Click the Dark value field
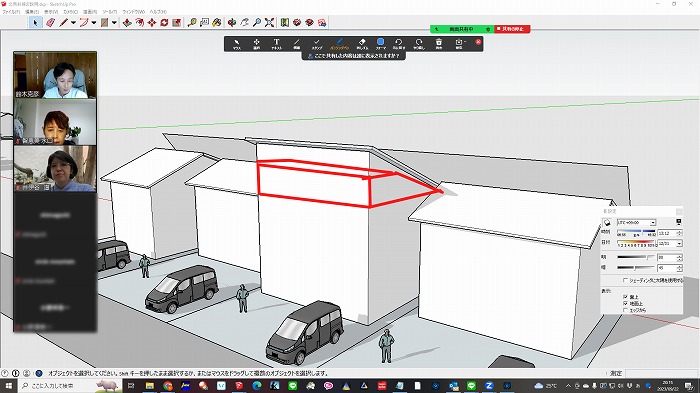The width and height of the screenshot is (700, 393). point(667,268)
